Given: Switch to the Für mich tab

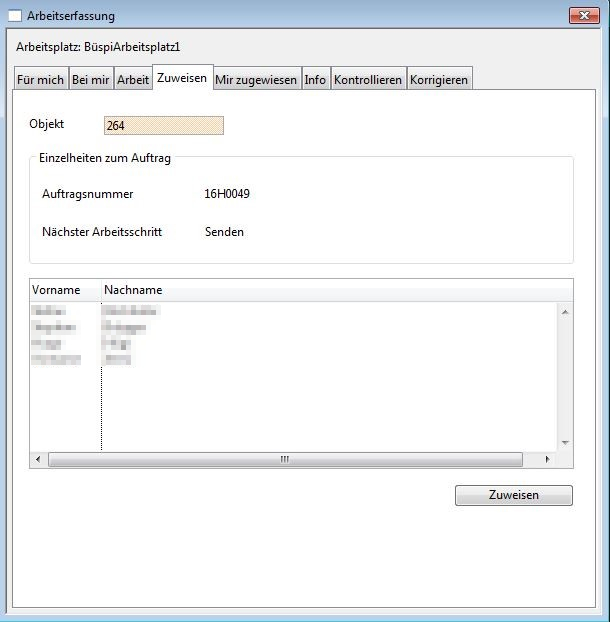Looking at the screenshot, I should 40,80.
